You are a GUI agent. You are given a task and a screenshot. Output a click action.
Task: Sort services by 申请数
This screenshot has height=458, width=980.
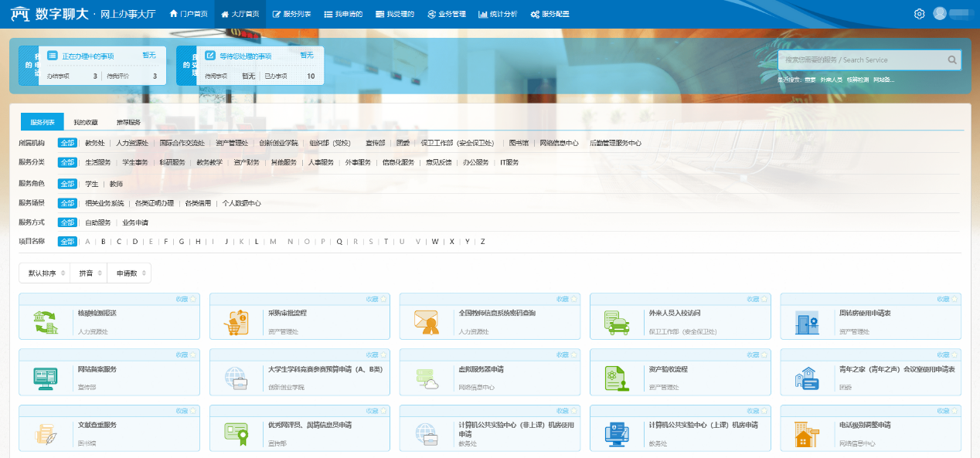[x=128, y=273]
